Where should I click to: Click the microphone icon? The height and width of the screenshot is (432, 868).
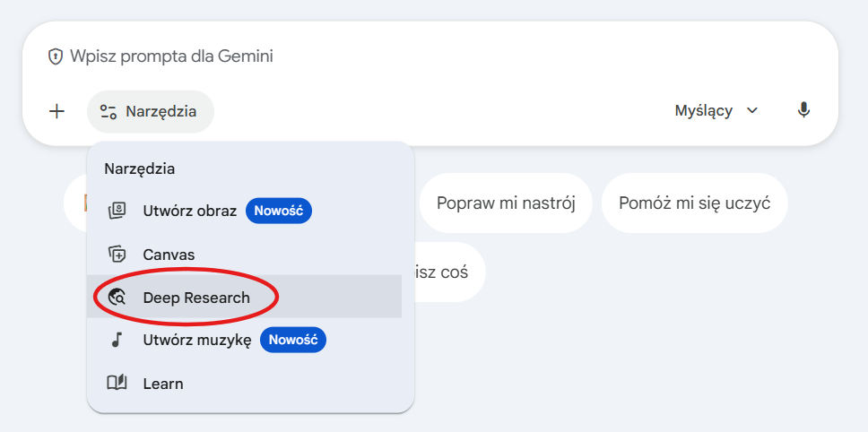pos(803,110)
